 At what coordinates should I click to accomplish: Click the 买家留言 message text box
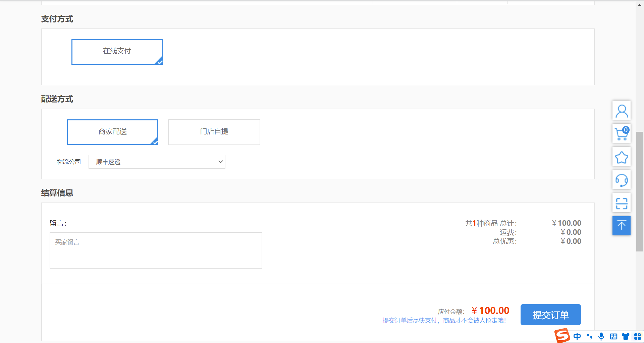point(156,250)
